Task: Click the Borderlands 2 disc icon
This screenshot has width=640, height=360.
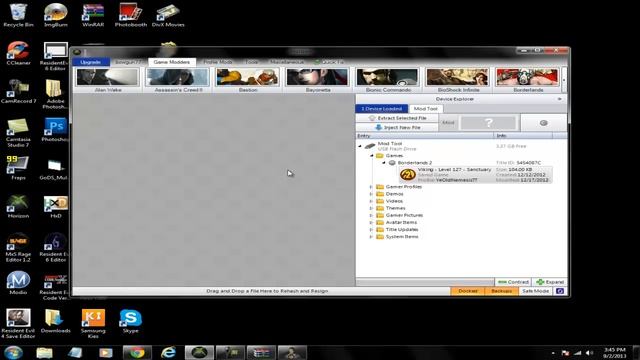Action: (392, 162)
